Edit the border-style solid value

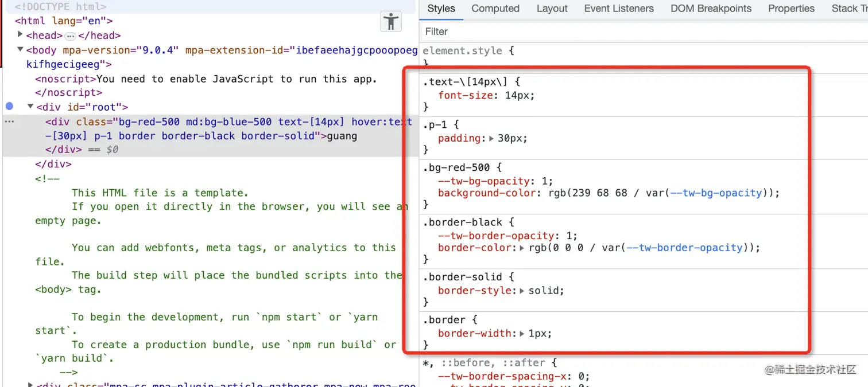(x=543, y=291)
